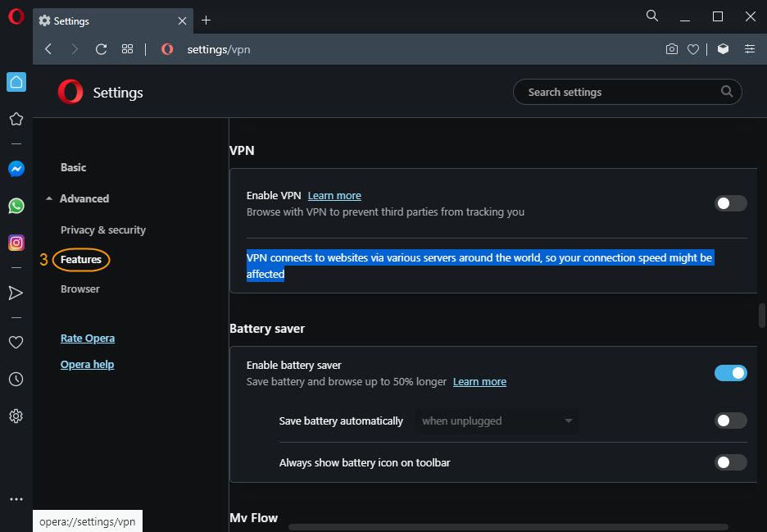The image size is (767, 532).
Task: Open Basic settings section
Action: [x=74, y=167]
